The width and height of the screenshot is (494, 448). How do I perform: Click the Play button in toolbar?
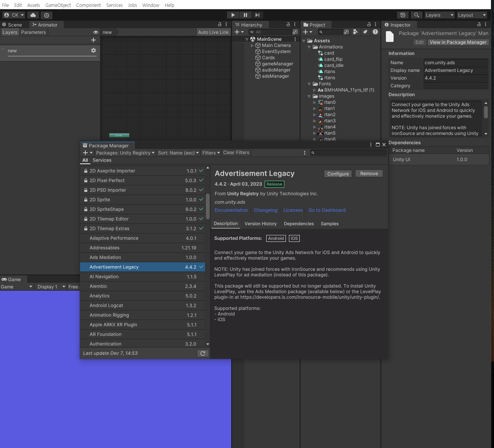(x=233, y=15)
